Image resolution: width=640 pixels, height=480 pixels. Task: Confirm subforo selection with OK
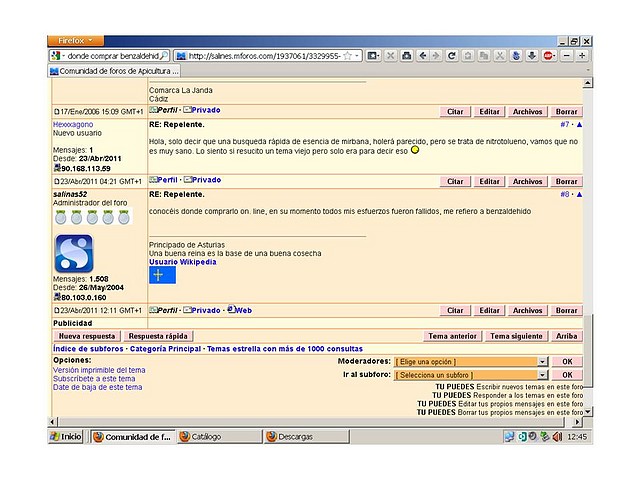(x=567, y=375)
